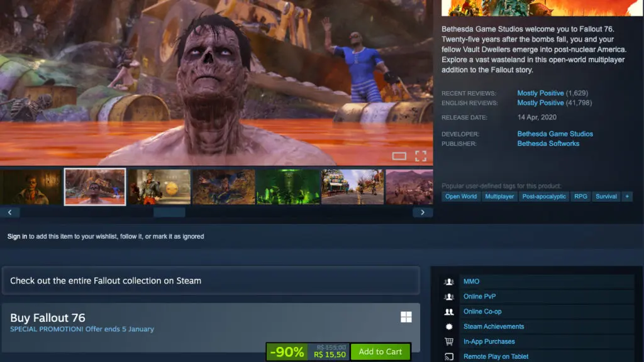Go back in the carousel with the left arrow
Screen dimensions: 644x362
10,212
